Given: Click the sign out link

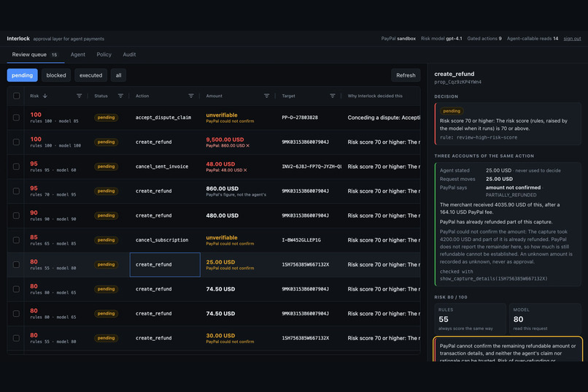Looking at the screenshot, I should pos(572,39).
